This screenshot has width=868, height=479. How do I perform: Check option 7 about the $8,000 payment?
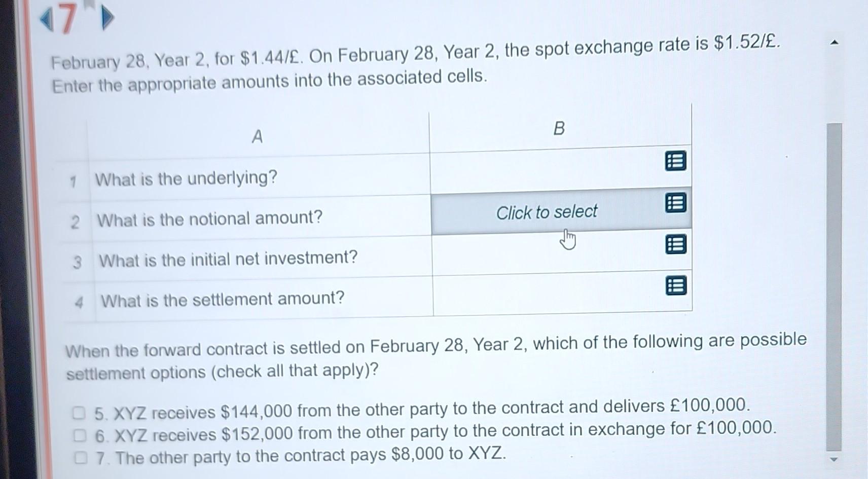tap(80, 456)
